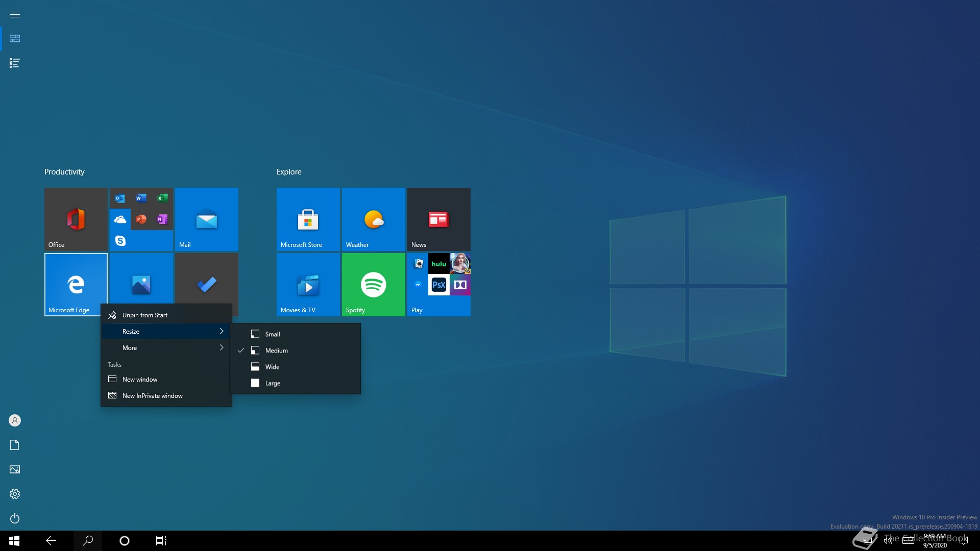Viewport: 980px width, 551px height.
Task: Click the Windows Start button
Action: click(14, 541)
